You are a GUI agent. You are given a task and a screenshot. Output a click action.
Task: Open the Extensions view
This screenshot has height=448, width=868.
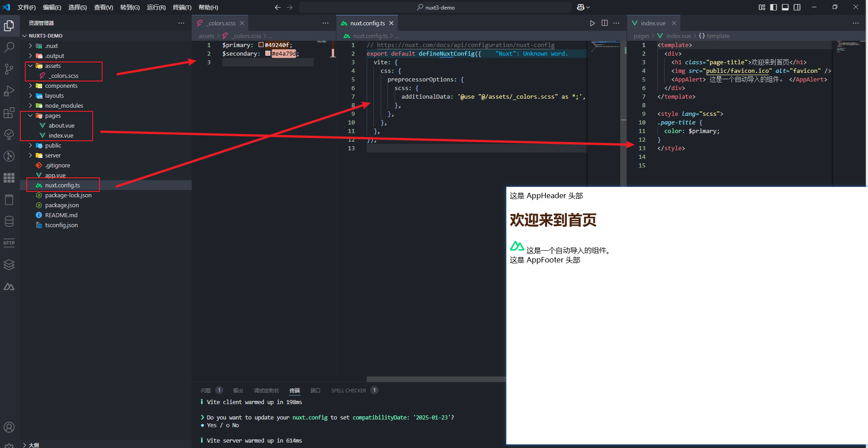click(9, 113)
